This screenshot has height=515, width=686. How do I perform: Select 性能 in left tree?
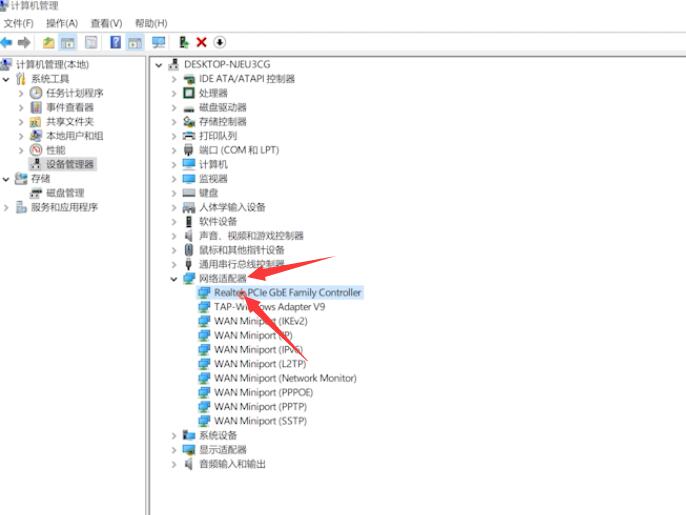[x=56, y=150]
